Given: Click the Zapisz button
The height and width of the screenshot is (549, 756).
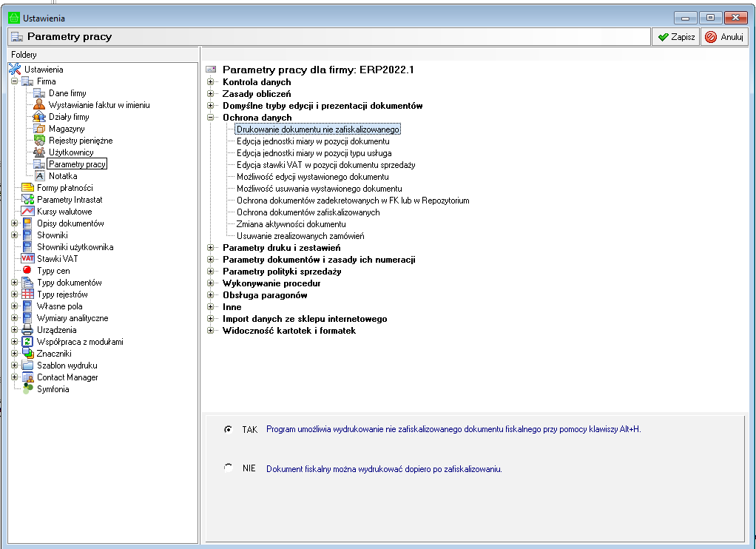Looking at the screenshot, I should point(675,37).
